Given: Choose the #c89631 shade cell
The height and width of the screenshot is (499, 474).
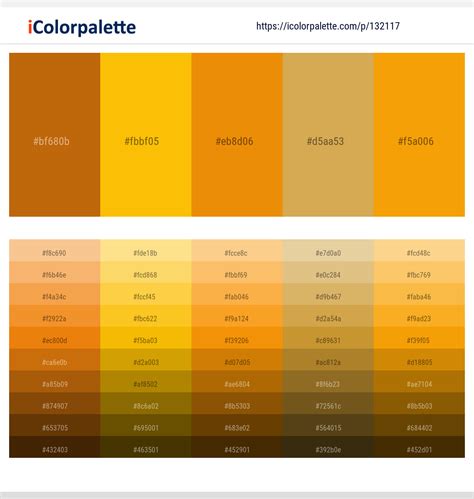Looking at the screenshot, I should [328, 338].
